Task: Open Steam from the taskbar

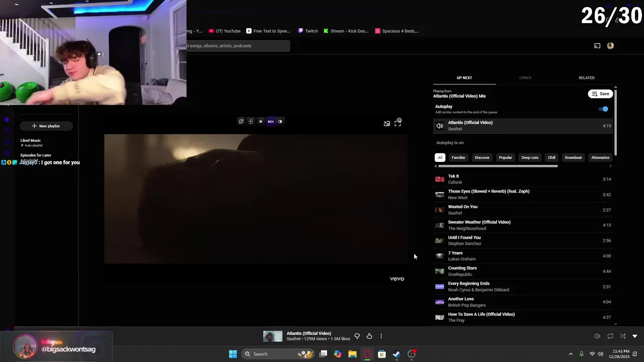Action: pos(396,354)
